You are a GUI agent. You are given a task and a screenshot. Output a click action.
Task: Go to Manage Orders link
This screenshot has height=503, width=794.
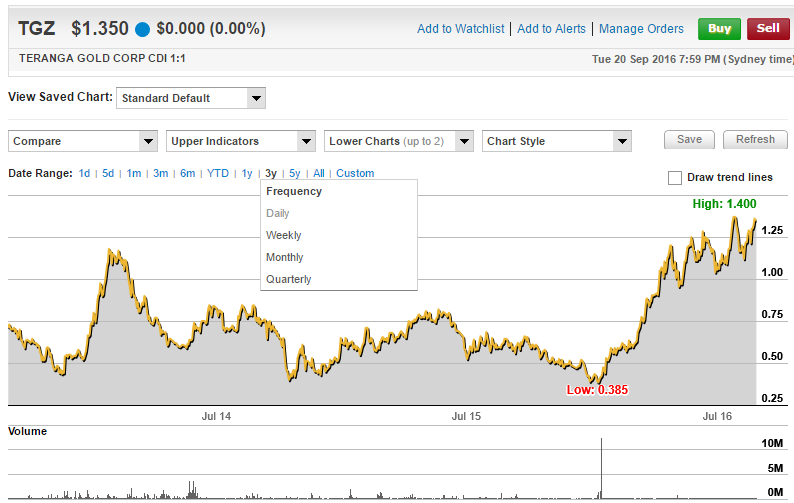(x=641, y=29)
